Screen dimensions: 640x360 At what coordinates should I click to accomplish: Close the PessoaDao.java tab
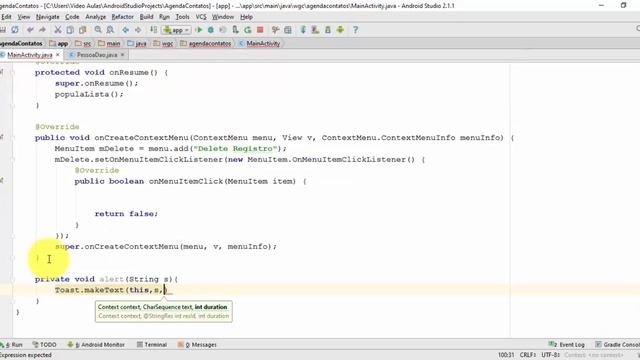point(122,54)
